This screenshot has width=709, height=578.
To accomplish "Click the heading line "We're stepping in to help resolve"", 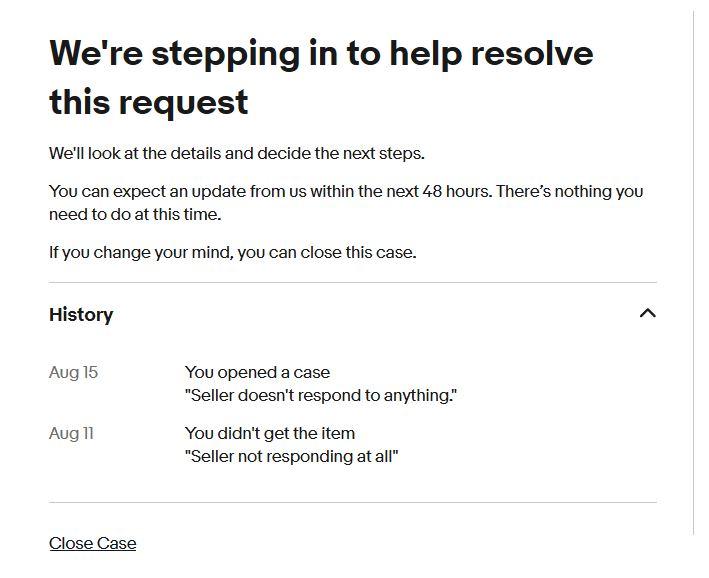I will (x=321, y=54).
